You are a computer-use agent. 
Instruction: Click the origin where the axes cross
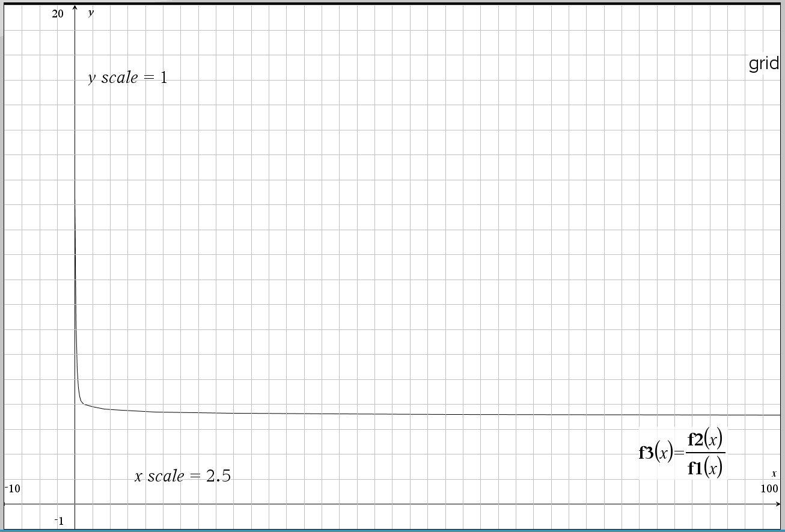coord(75,504)
